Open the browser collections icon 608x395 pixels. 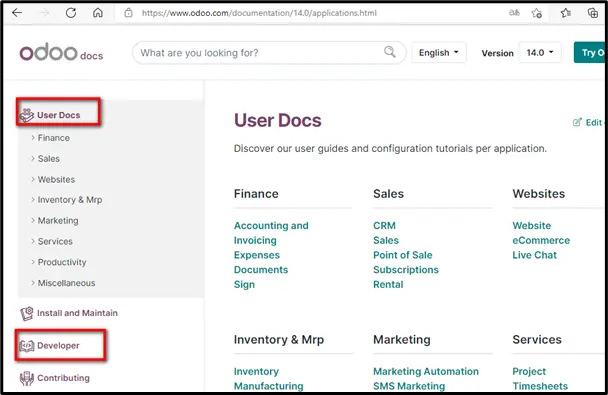[592, 13]
